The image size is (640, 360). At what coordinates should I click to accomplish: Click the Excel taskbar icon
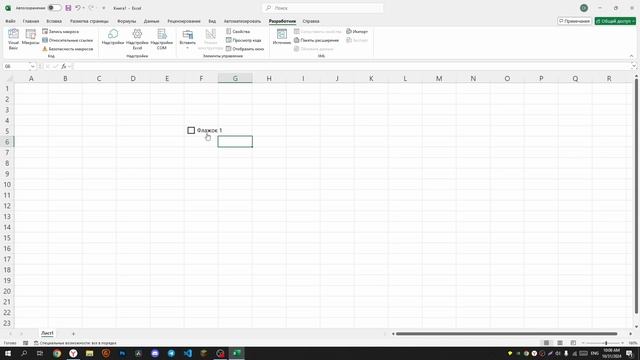point(237,353)
